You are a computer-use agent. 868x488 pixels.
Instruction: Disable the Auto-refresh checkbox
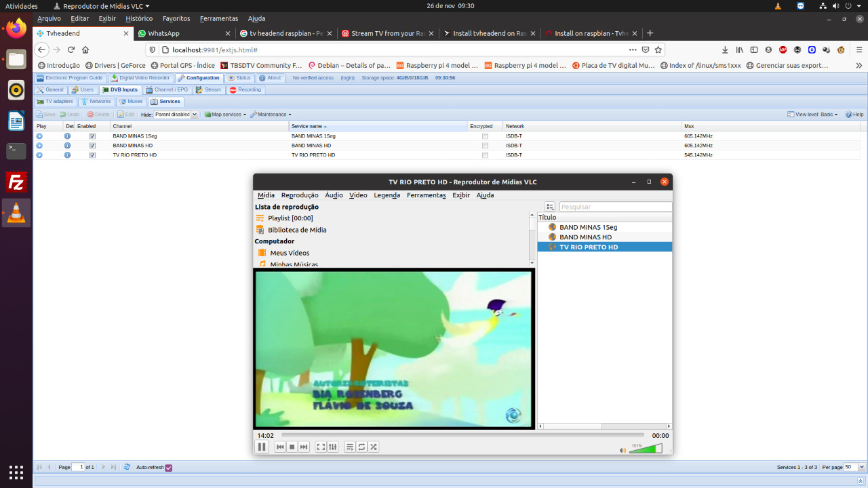pos(169,467)
